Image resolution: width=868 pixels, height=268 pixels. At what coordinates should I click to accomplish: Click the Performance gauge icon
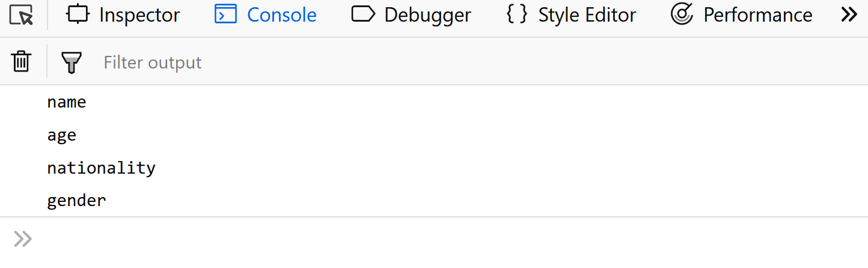click(682, 14)
